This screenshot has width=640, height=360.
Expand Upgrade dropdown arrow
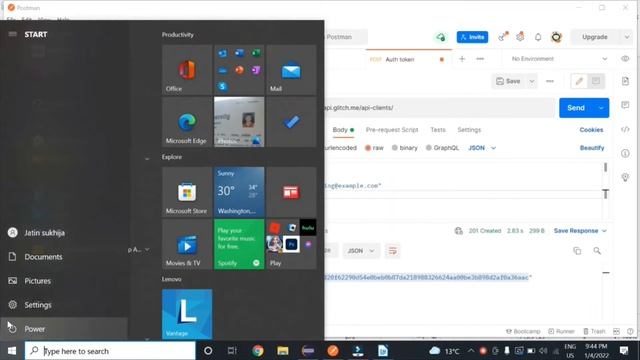627,37
